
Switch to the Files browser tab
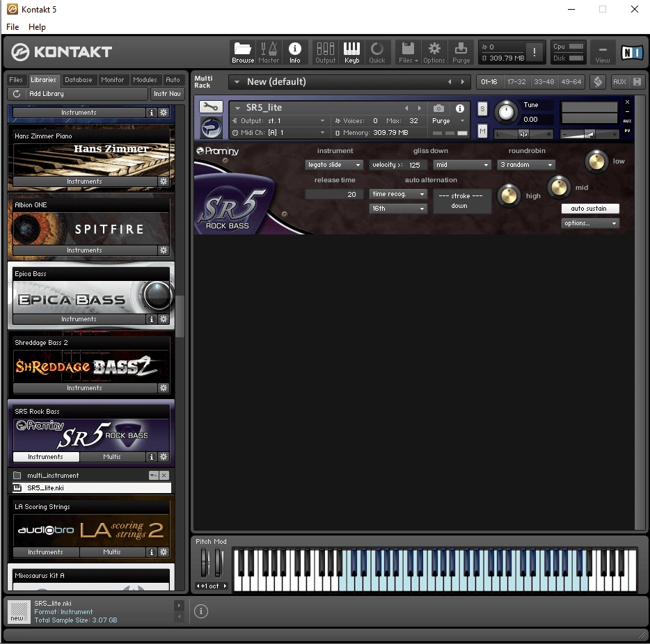16,79
